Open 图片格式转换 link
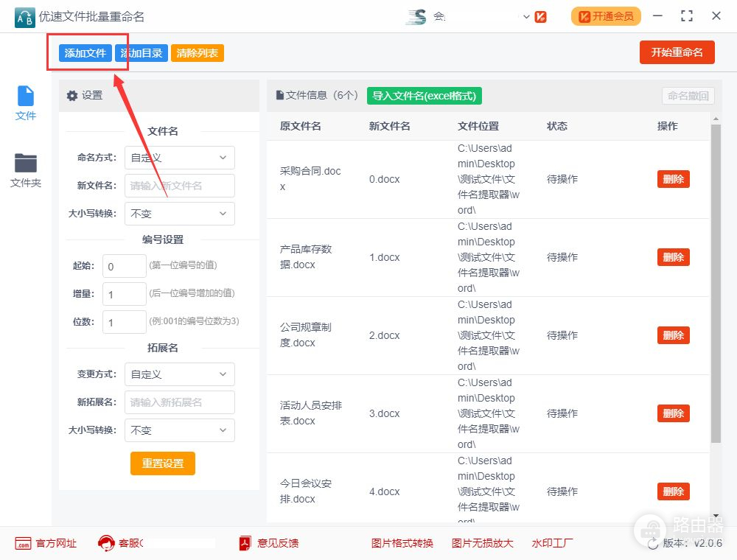Screen dimensions: 737x560 [402, 544]
